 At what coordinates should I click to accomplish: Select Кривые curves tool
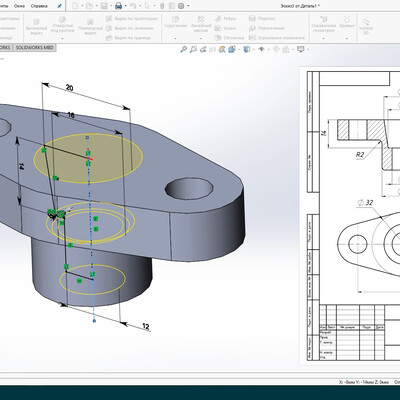(347, 22)
